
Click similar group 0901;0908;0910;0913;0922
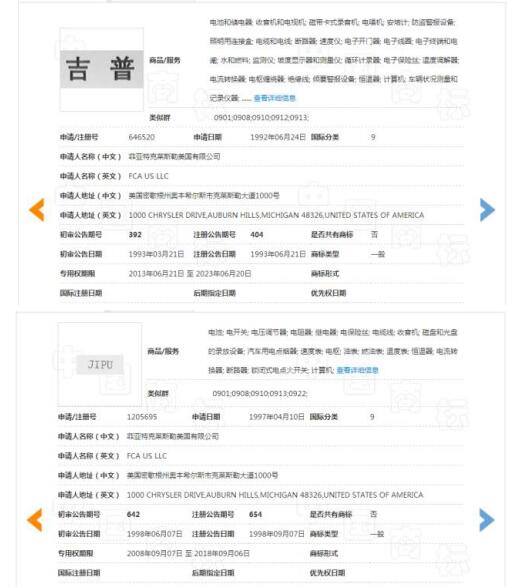260,393
